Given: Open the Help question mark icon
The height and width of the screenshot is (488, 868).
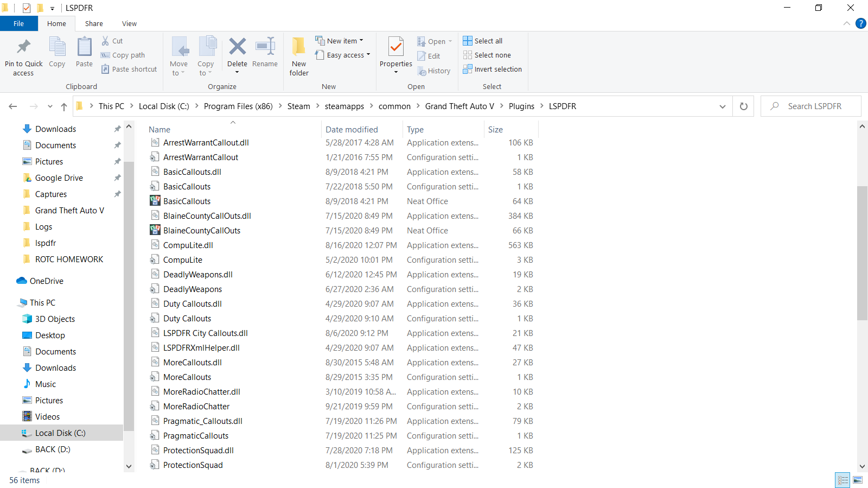Looking at the screenshot, I should click(860, 23).
